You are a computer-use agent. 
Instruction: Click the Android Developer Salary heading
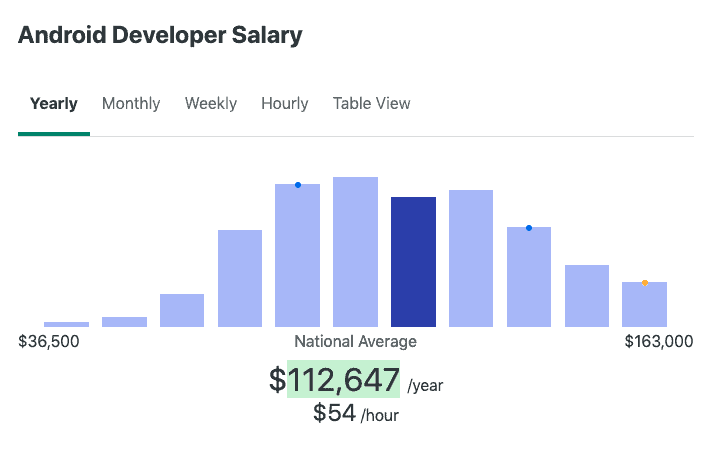[x=160, y=36]
